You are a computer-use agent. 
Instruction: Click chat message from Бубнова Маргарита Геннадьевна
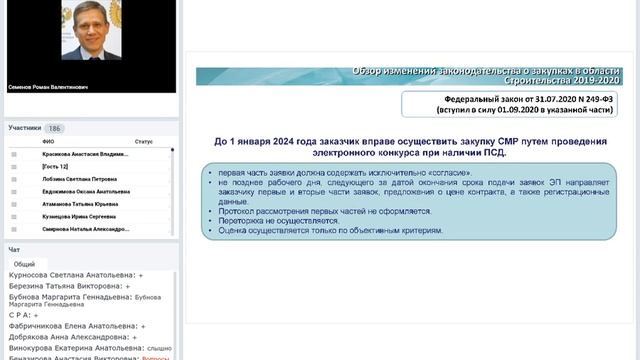coord(85,300)
